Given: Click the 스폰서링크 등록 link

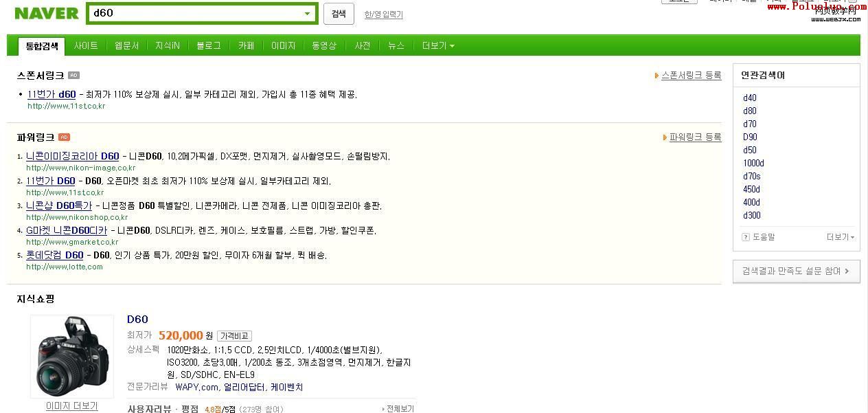Looking at the screenshot, I should pyautogui.click(x=691, y=76).
